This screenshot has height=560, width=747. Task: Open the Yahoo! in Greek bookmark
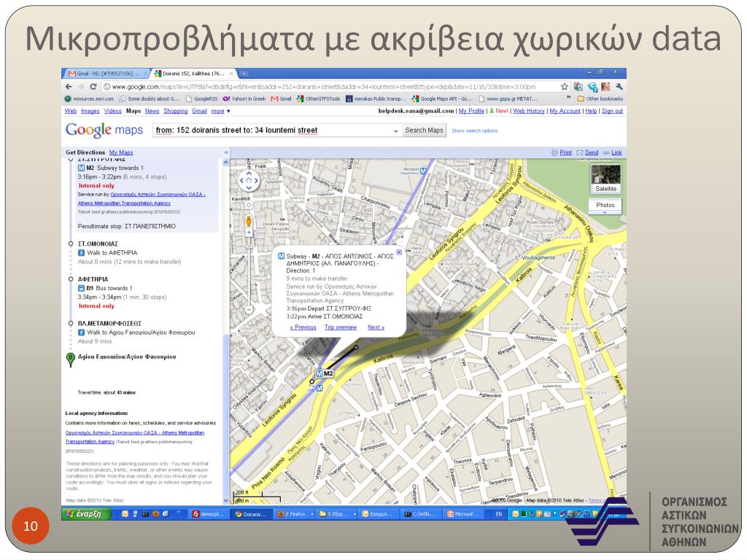point(244,98)
